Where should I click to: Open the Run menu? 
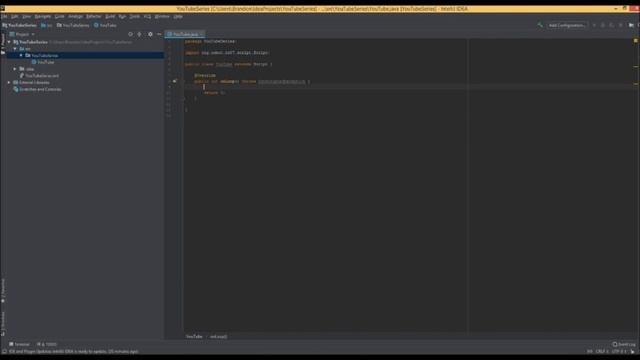click(122, 16)
